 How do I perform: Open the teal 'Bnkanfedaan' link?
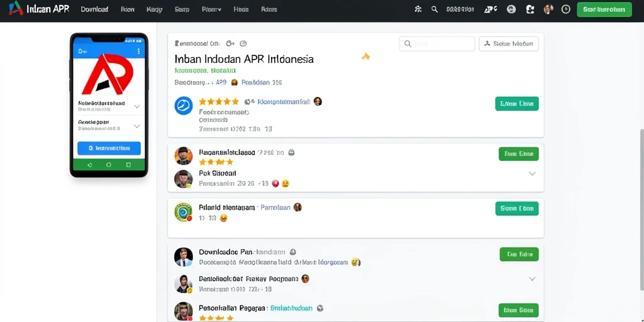(292, 308)
